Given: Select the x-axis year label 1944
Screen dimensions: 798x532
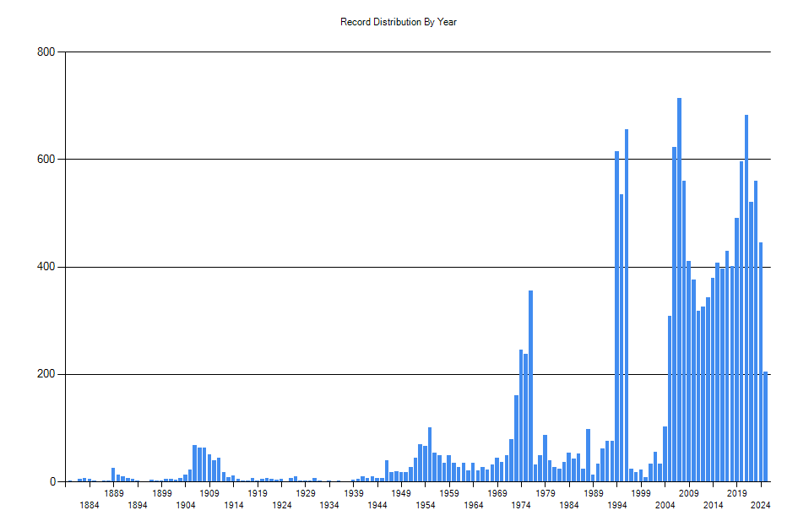Looking at the screenshot, I should coord(377,505).
